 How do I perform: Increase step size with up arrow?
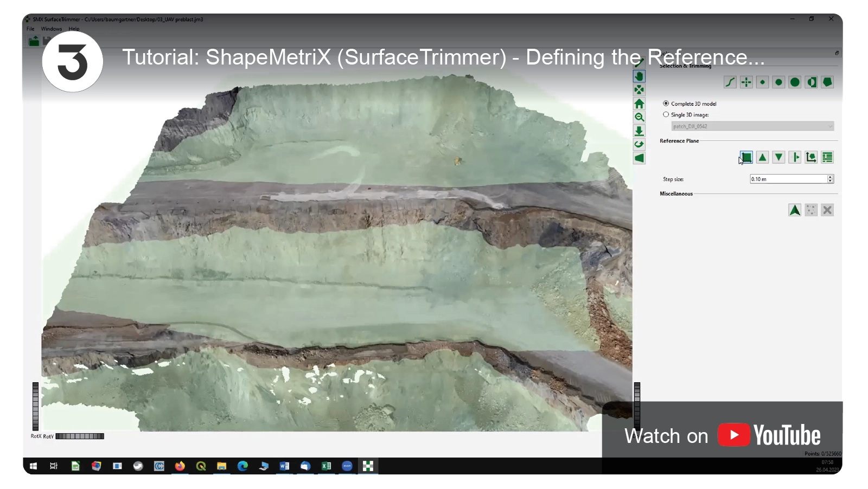click(x=830, y=177)
